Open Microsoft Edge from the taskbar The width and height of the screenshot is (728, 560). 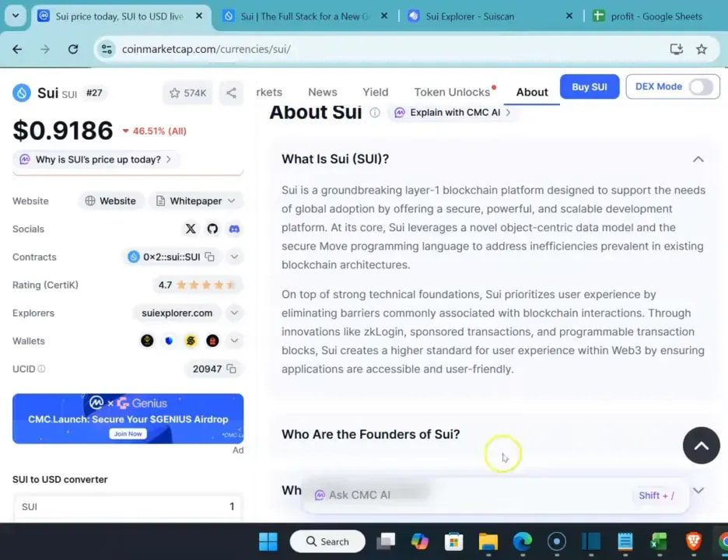(x=523, y=541)
